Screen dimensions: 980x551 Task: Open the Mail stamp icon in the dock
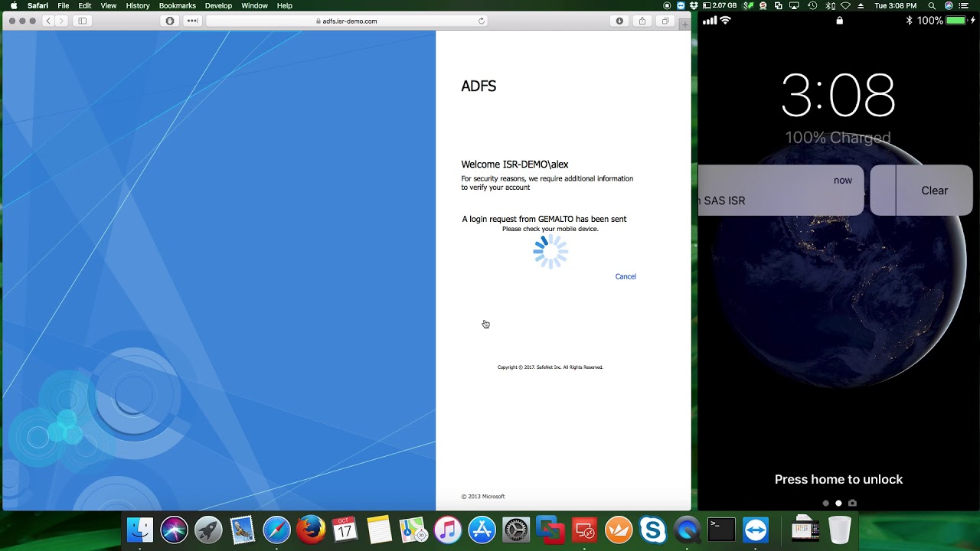point(243,530)
